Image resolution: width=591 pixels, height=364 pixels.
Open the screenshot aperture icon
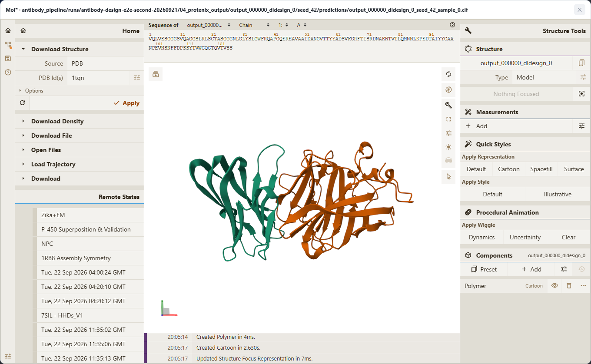448,90
